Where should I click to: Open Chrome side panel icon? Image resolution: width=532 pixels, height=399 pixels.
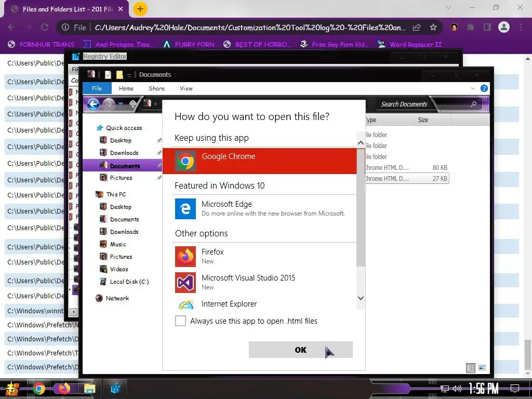coord(487,27)
